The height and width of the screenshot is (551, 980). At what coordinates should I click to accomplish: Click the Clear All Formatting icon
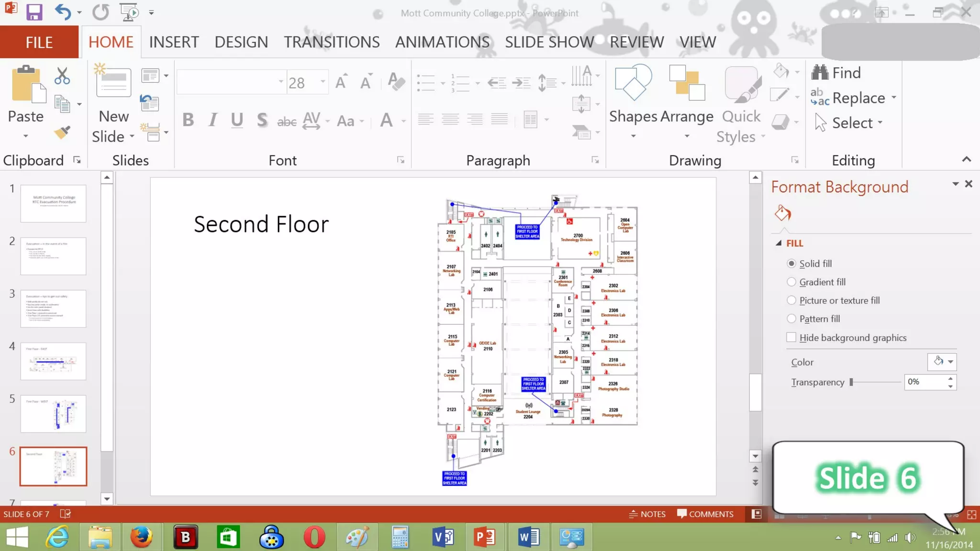(x=396, y=82)
